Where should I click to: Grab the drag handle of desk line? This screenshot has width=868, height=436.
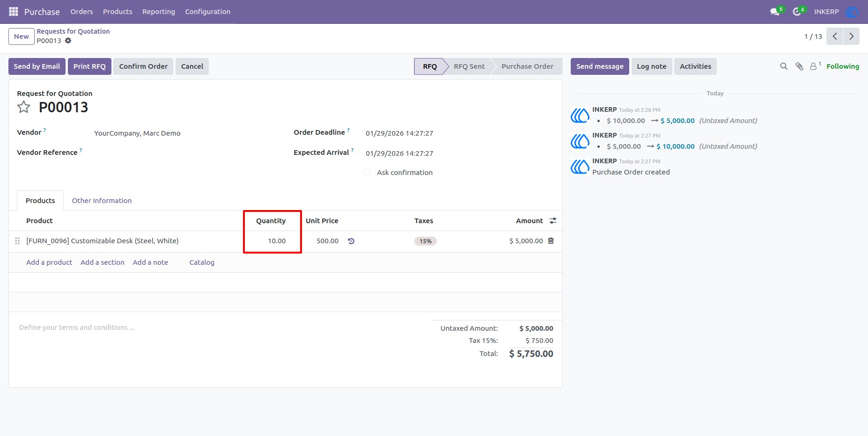pos(17,241)
